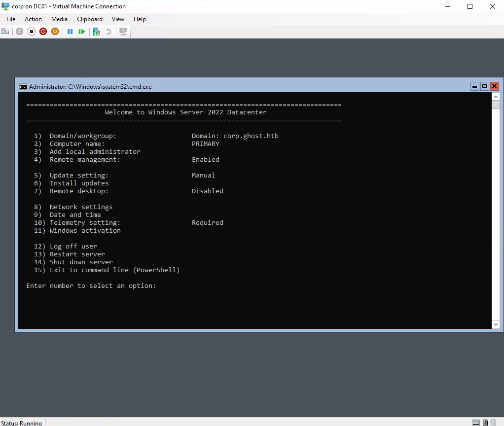Click the 'Domain/workgroup:' option line
Image resolution: width=504 pixels, height=426 pixels.
pos(83,136)
